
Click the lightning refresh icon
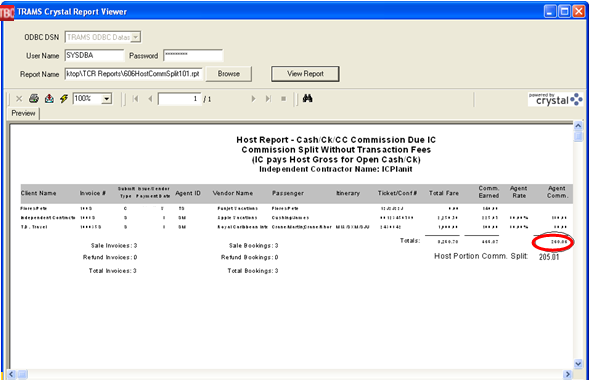[64, 99]
